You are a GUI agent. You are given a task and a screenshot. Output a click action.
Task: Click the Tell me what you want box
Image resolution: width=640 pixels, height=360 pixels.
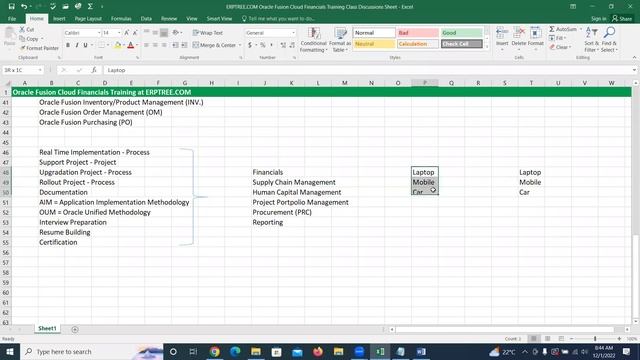click(278, 19)
